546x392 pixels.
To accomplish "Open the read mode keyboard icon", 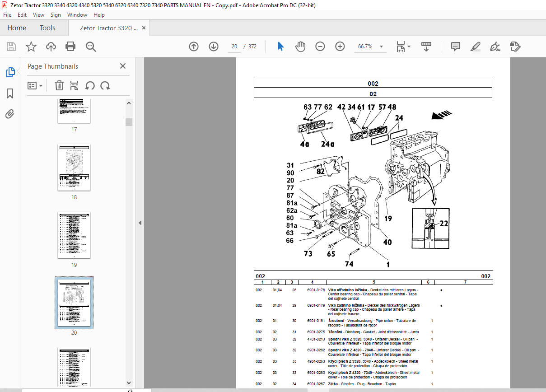I will tap(427, 47).
